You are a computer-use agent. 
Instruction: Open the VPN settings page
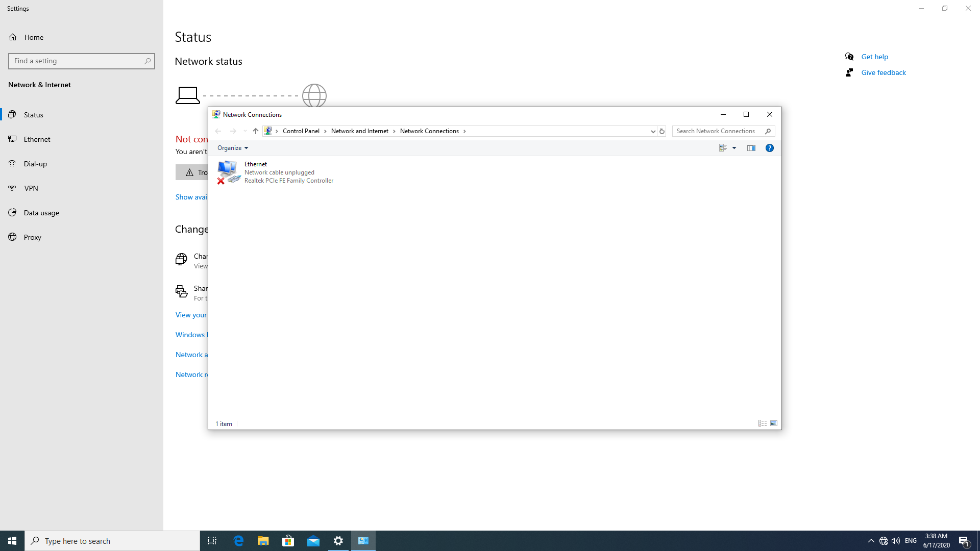[x=82, y=188]
